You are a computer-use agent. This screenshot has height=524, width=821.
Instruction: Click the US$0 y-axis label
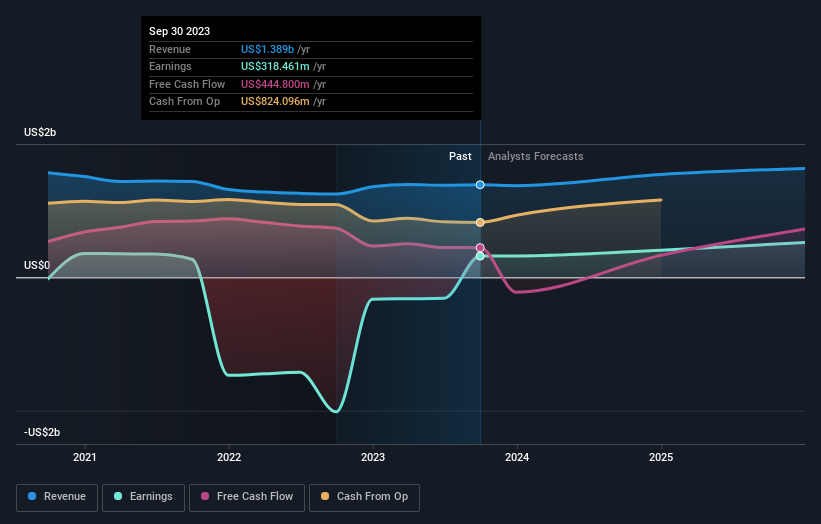(x=37, y=265)
